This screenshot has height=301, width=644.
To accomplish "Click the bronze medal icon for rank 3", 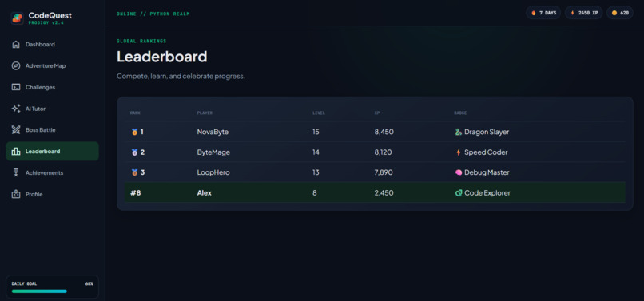I will pos(134,172).
